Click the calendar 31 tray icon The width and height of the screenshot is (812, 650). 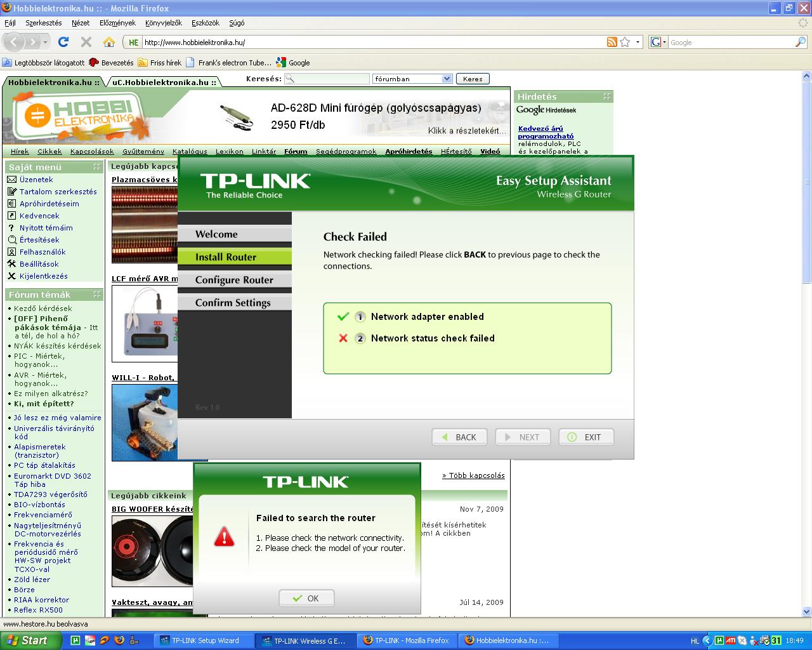pos(776,640)
